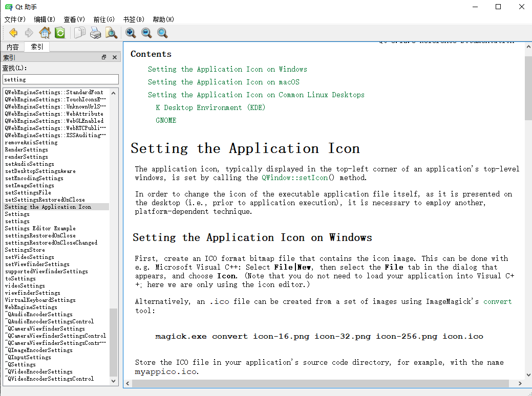532x396 pixels.
Task: Select index entry 'setSettingsRestoredOnClose'
Action: 56,200
